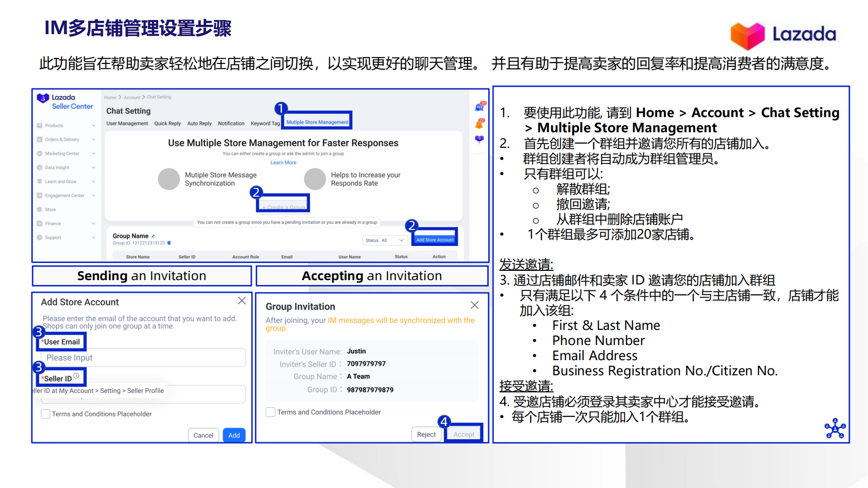Click the blue Add button

point(234,435)
